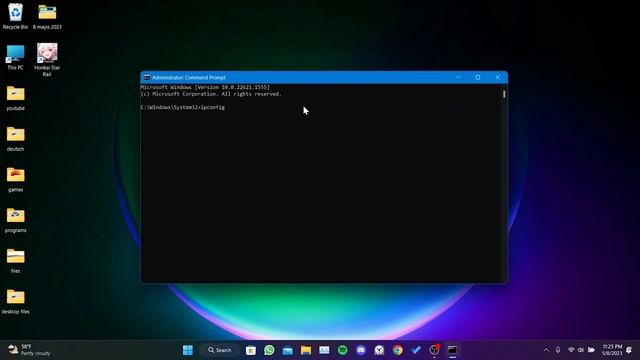Click the 'ipconfig' command text line
The width and height of the screenshot is (640, 360).
click(183, 107)
